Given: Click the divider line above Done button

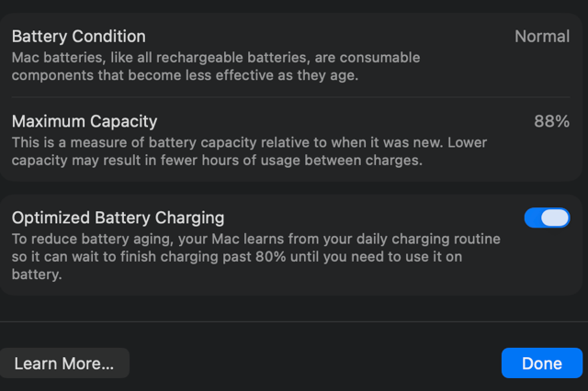Looking at the screenshot, I should click(x=294, y=321).
